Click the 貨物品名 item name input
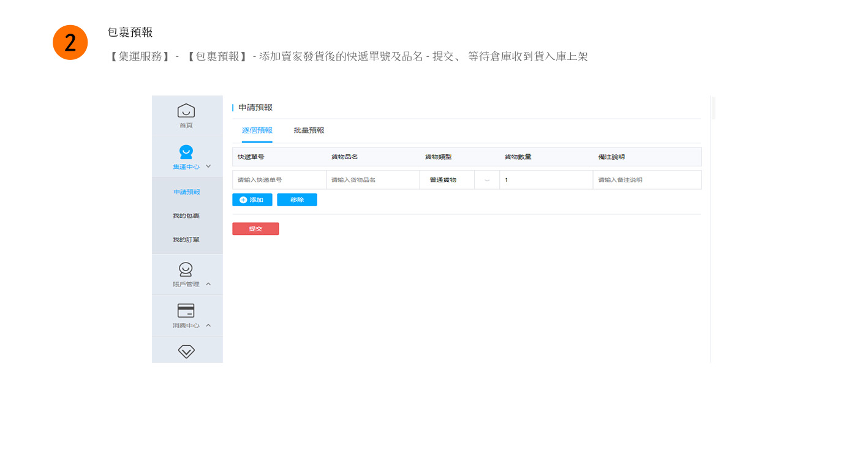Image resolution: width=868 pixels, height=470 pixels. click(x=372, y=180)
